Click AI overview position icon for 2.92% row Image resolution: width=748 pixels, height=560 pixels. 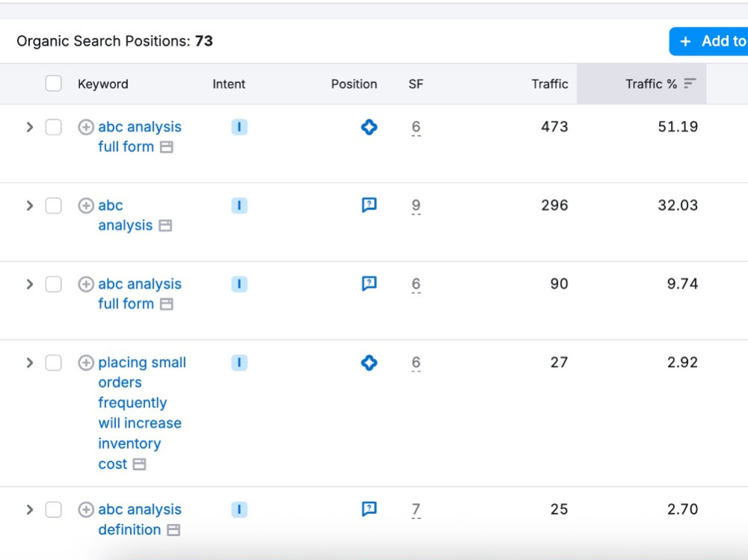(x=370, y=363)
